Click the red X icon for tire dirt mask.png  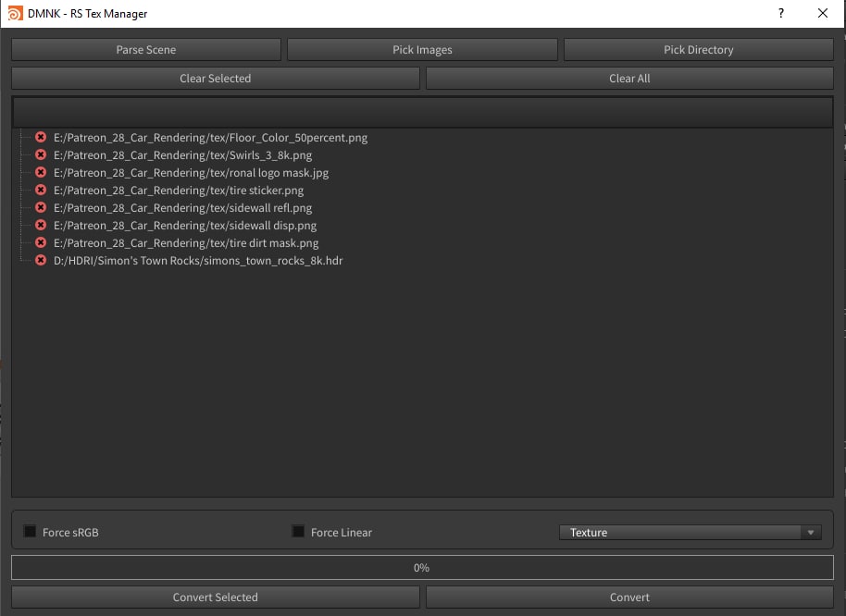point(41,242)
